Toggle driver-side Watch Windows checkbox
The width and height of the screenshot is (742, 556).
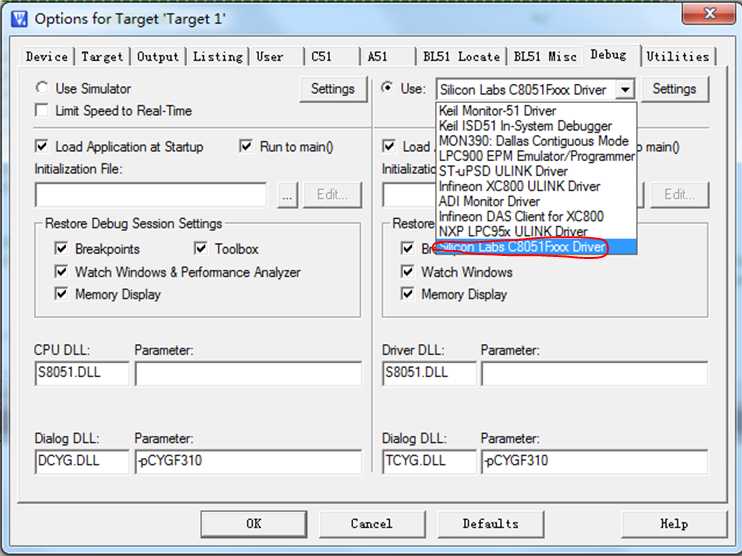pos(407,272)
